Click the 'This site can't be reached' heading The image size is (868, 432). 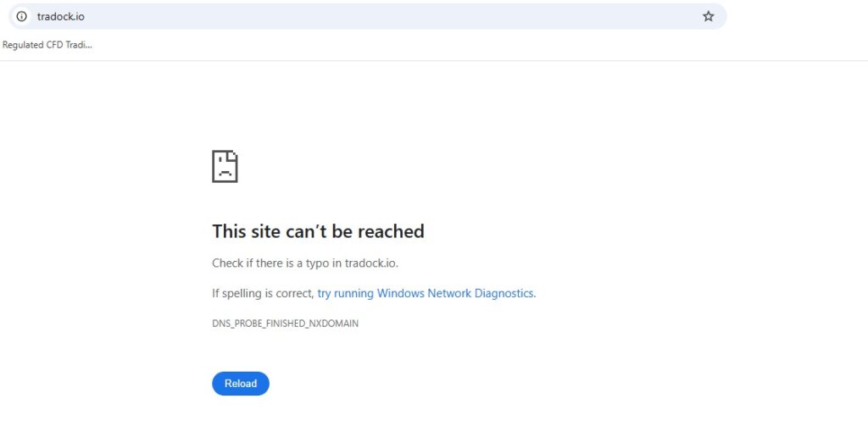click(319, 231)
